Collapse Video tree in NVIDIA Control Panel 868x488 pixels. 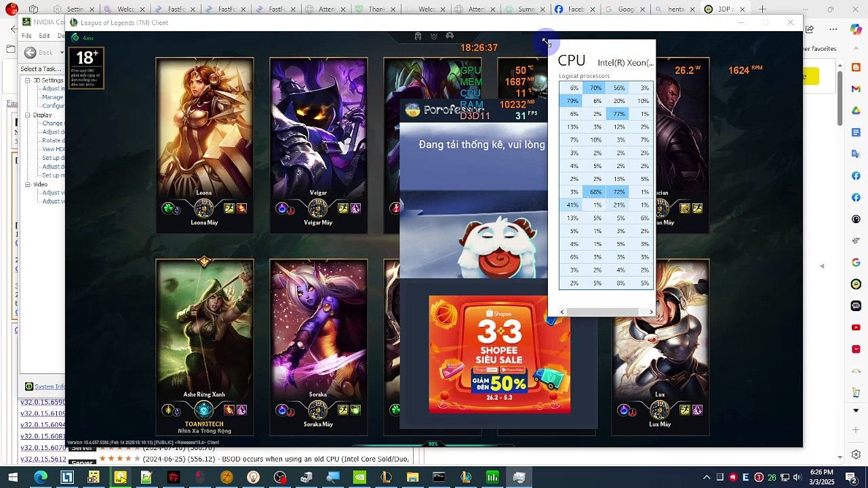[x=28, y=184]
